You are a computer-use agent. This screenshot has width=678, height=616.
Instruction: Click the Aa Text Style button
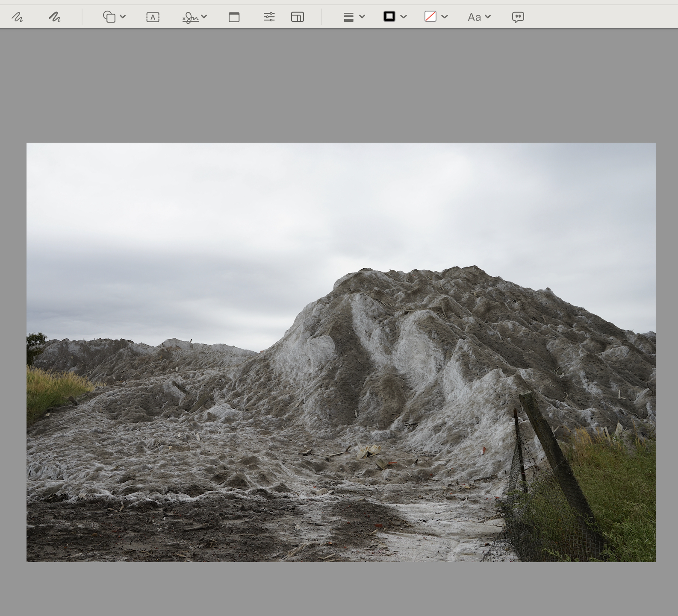pos(474,17)
